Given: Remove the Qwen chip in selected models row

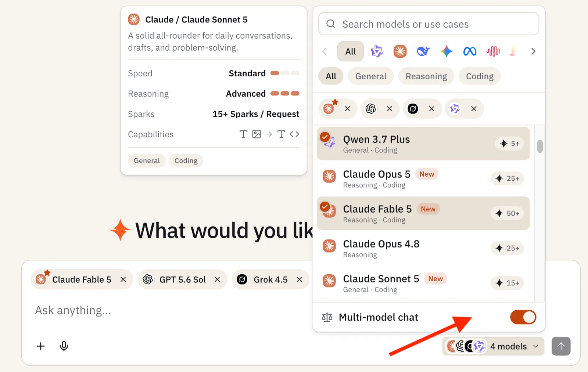Looking at the screenshot, I should 474,109.
